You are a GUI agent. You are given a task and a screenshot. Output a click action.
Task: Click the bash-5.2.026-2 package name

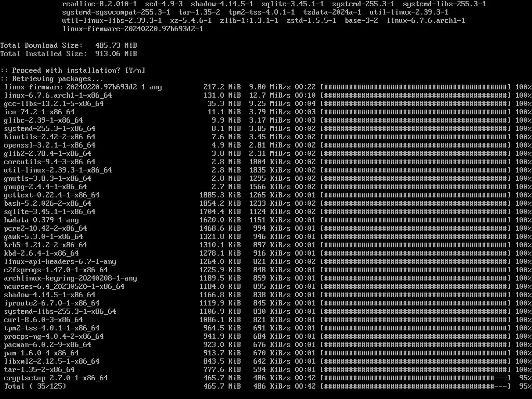pos(47,204)
